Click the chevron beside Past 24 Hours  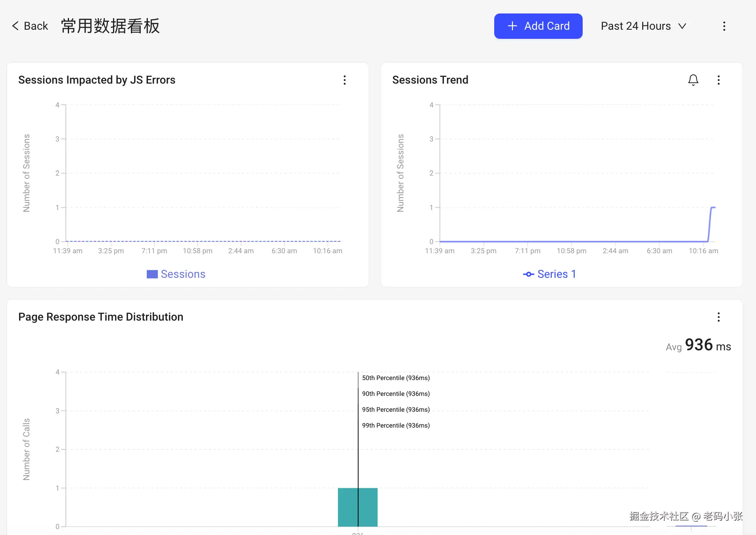pos(682,26)
